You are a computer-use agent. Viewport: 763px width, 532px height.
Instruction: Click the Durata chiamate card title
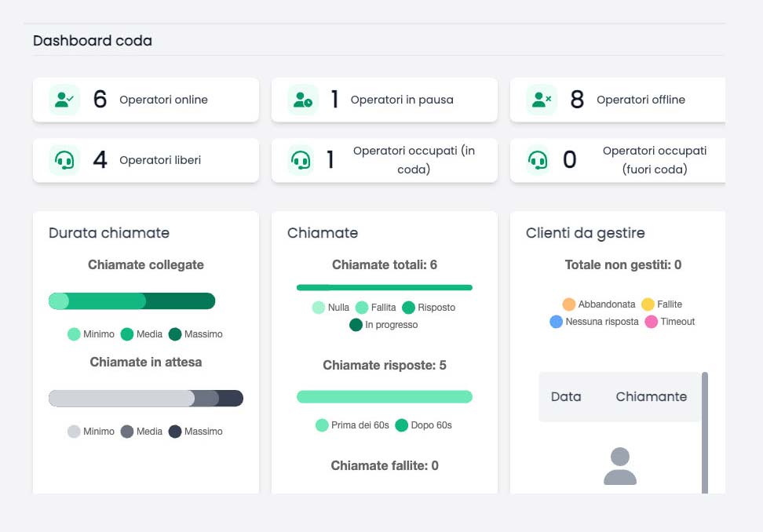point(109,233)
